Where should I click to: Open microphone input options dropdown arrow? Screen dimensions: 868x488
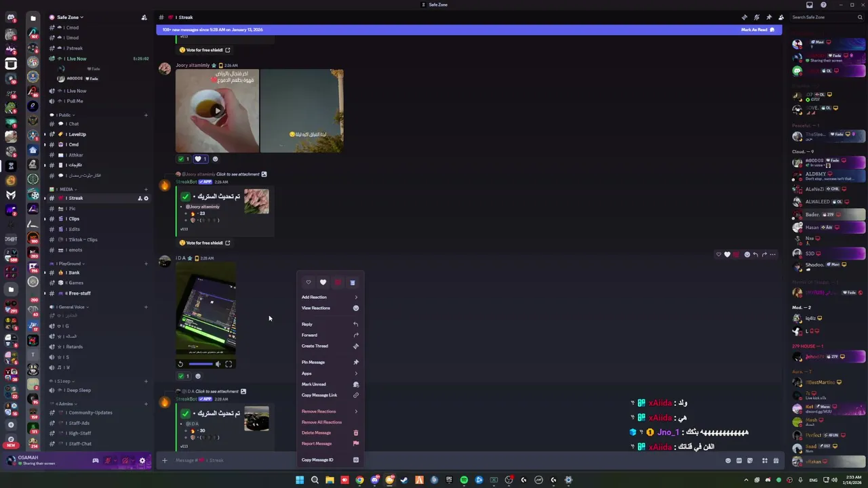pos(115,461)
